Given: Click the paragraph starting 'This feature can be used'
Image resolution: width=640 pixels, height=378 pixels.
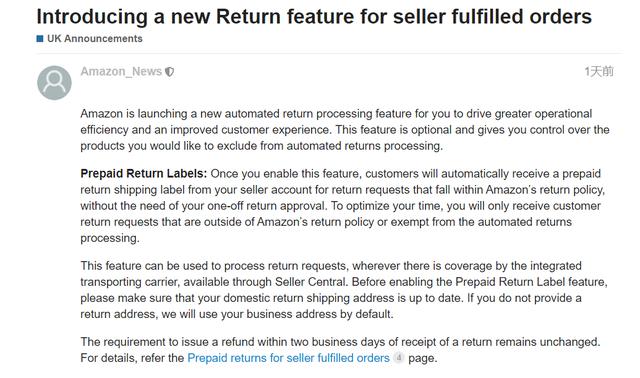Looking at the screenshot, I should coord(344,290).
